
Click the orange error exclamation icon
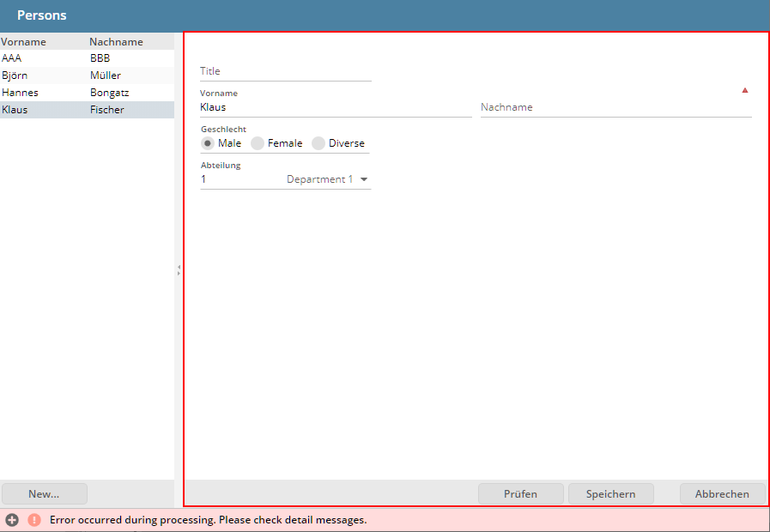[x=34, y=520]
